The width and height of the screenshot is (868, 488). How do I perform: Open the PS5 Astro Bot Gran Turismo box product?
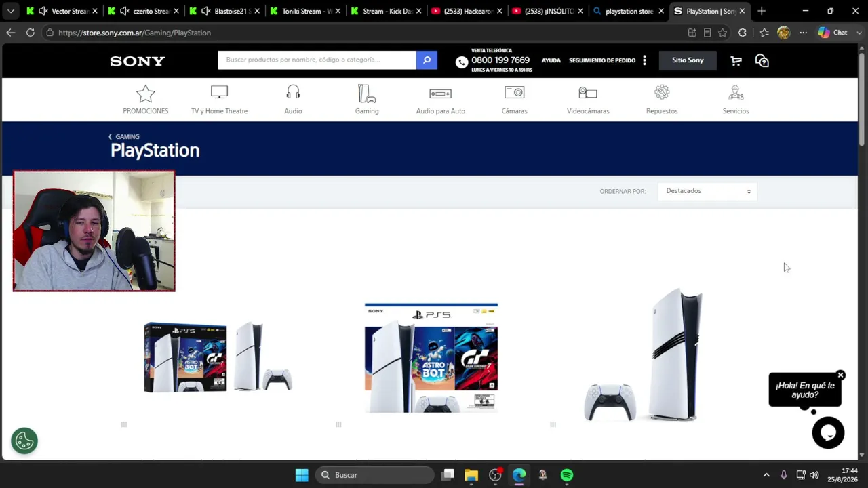tap(431, 358)
